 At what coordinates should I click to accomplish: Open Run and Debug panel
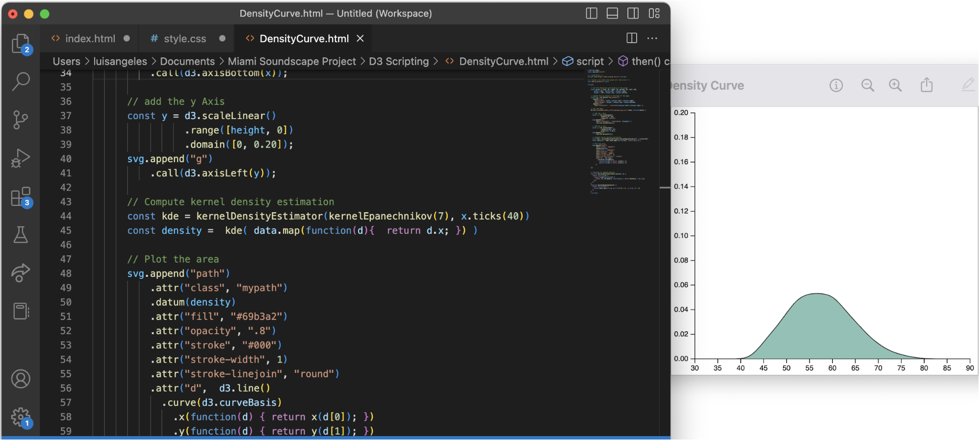click(x=21, y=158)
